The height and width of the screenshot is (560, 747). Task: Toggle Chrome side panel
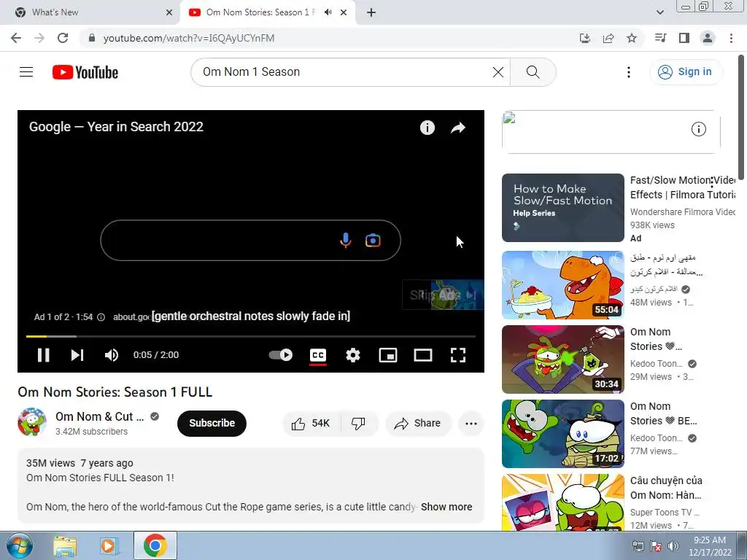pos(684,38)
